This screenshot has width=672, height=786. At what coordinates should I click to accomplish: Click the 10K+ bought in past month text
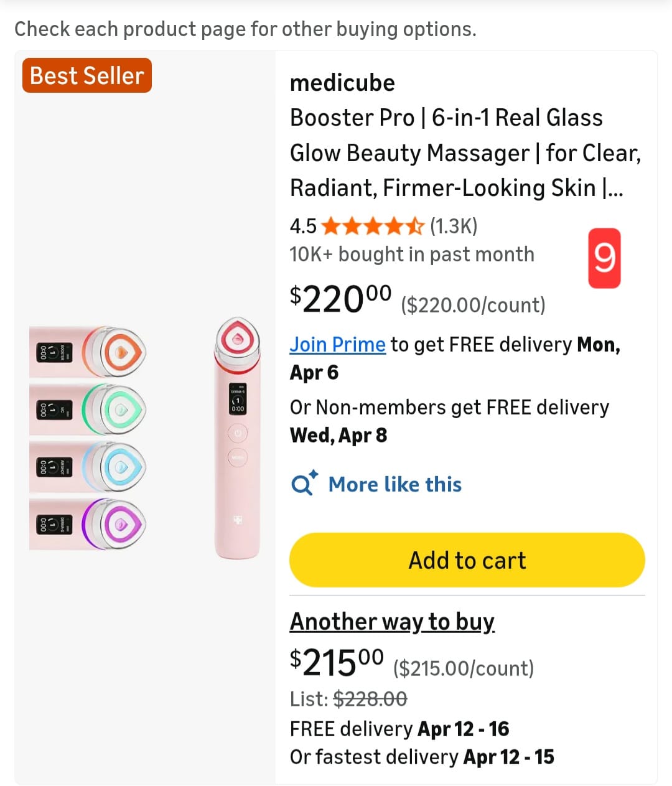click(412, 255)
